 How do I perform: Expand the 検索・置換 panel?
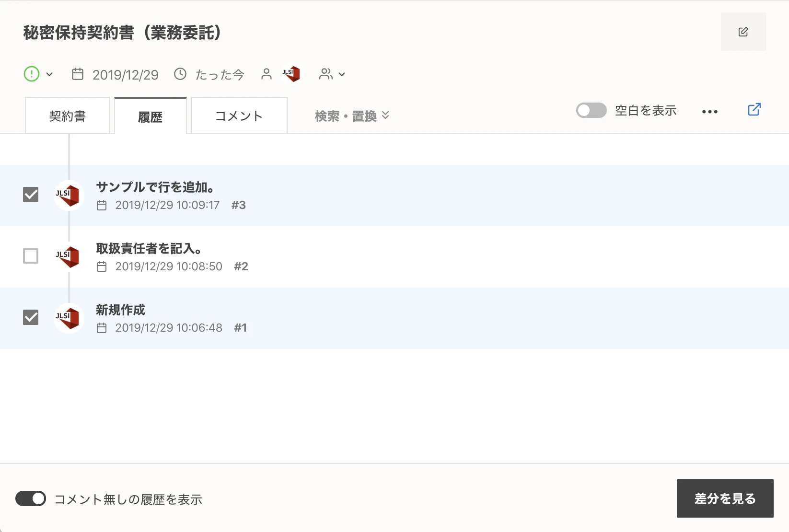coord(352,116)
